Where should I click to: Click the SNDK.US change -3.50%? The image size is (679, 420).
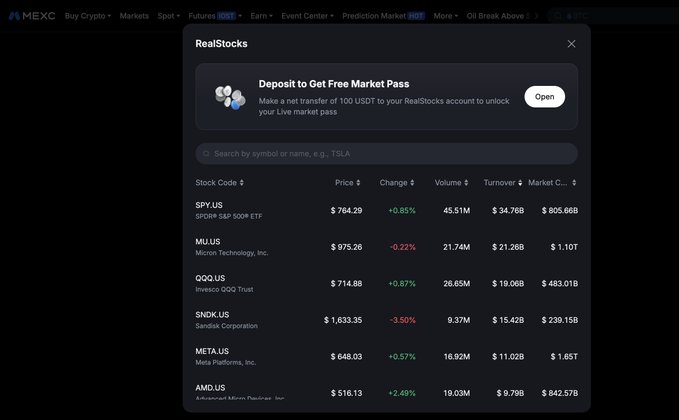pyautogui.click(x=402, y=320)
